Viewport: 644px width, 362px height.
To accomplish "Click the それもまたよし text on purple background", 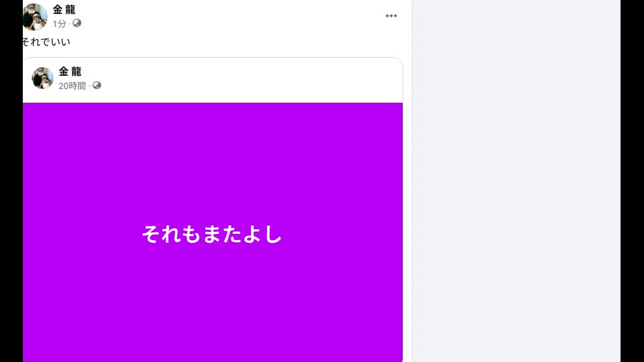I will 212,235.
